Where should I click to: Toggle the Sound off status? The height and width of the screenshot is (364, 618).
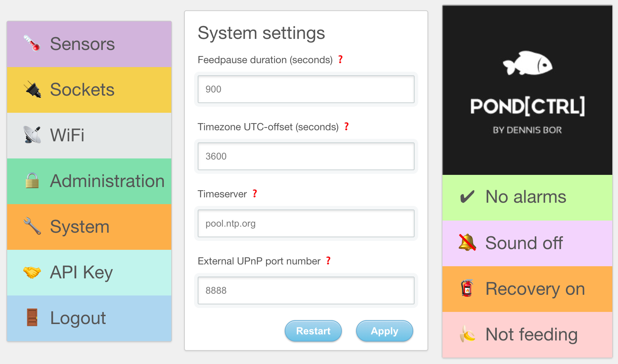coord(527,243)
